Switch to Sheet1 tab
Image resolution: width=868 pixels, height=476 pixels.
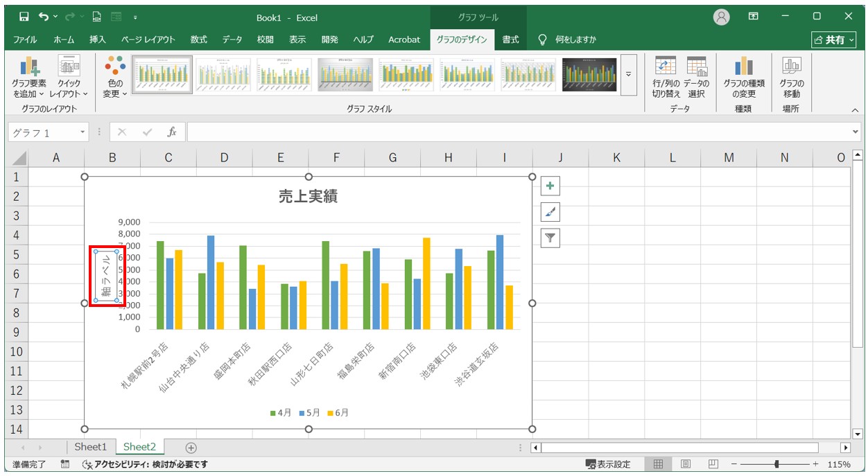click(x=91, y=448)
